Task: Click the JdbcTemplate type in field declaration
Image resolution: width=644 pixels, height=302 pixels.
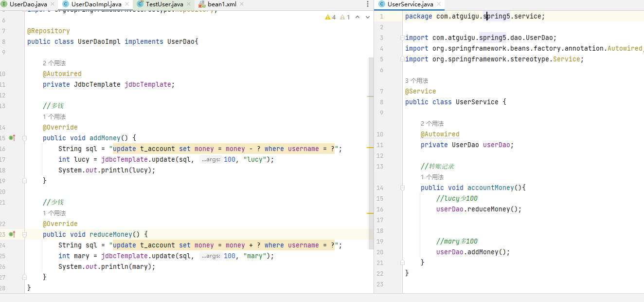Action: coord(97,84)
